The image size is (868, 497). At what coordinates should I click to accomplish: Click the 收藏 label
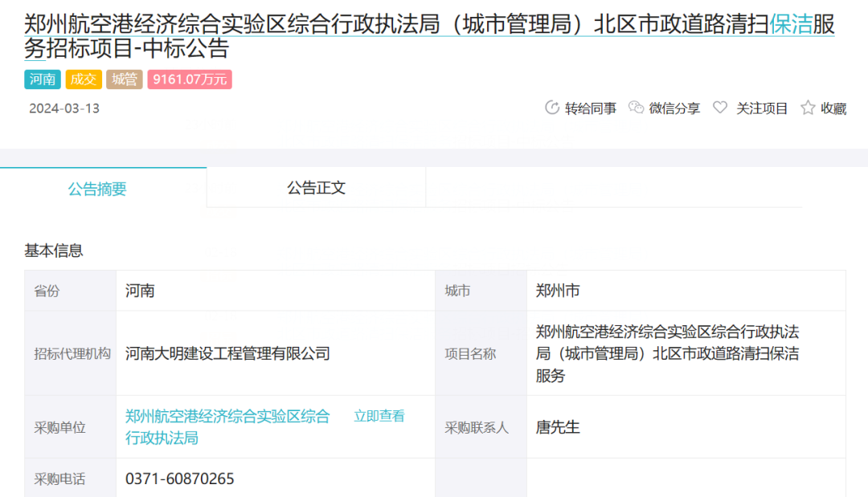coord(833,108)
